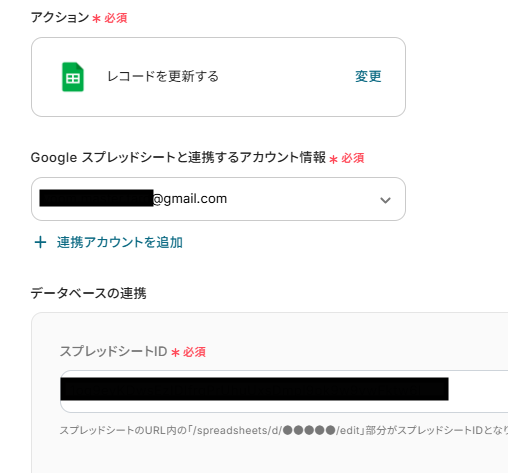Image resolution: width=508 pixels, height=473 pixels.
Task: Click the スプレッドシートID label
Action: 113,351
